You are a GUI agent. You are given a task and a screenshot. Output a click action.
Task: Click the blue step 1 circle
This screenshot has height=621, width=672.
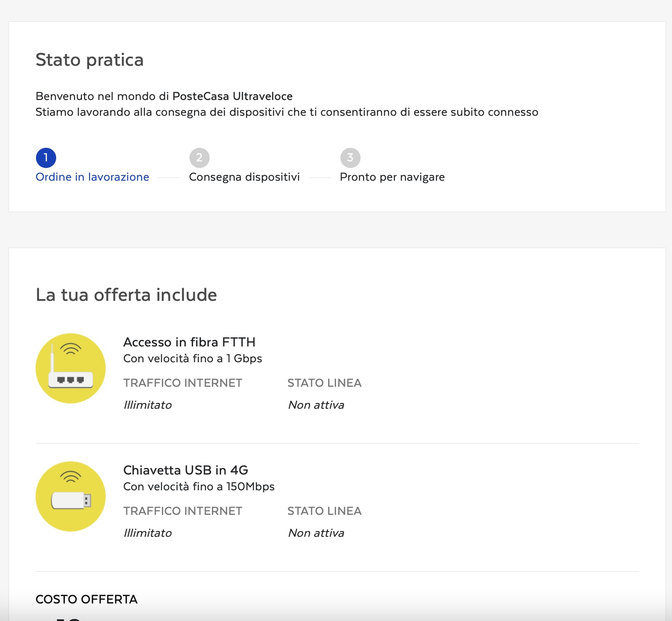click(x=46, y=158)
